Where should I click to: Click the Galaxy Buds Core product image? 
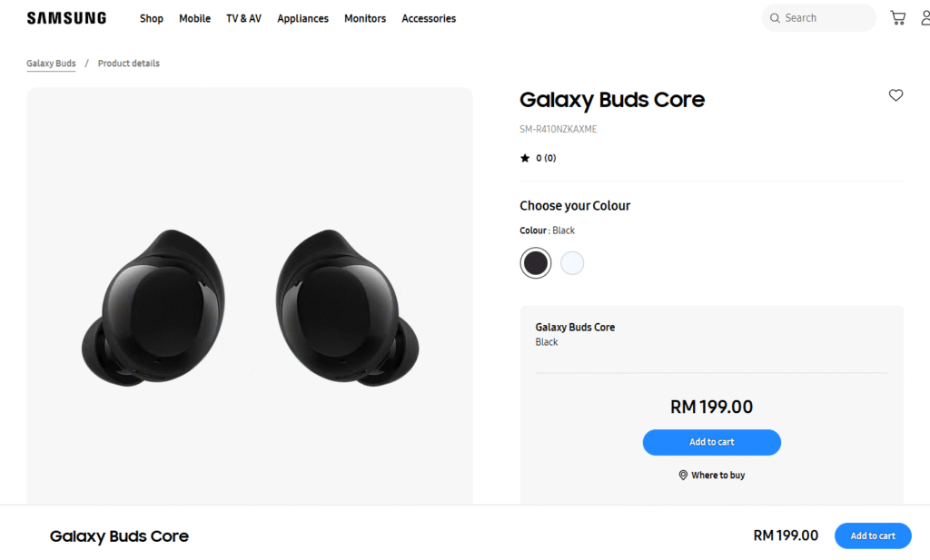pos(250,309)
